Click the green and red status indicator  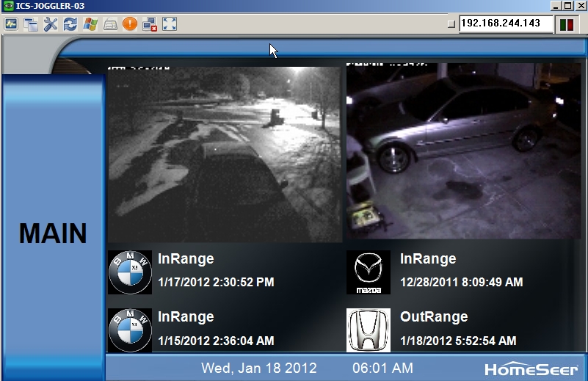coord(566,25)
